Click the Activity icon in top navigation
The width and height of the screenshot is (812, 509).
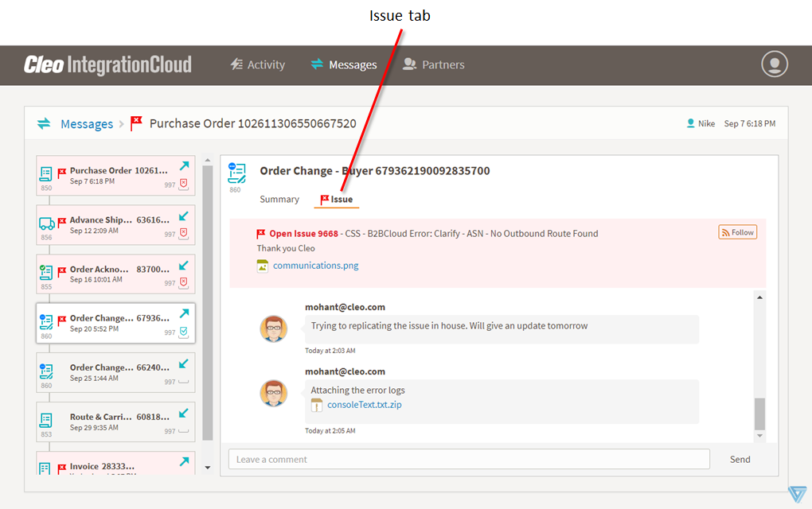[x=236, y=65]
